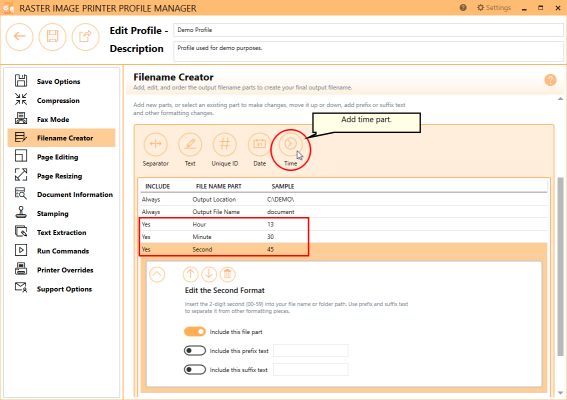
Task: Click the app logo icon in the title bar
Action: coord(8,8)
